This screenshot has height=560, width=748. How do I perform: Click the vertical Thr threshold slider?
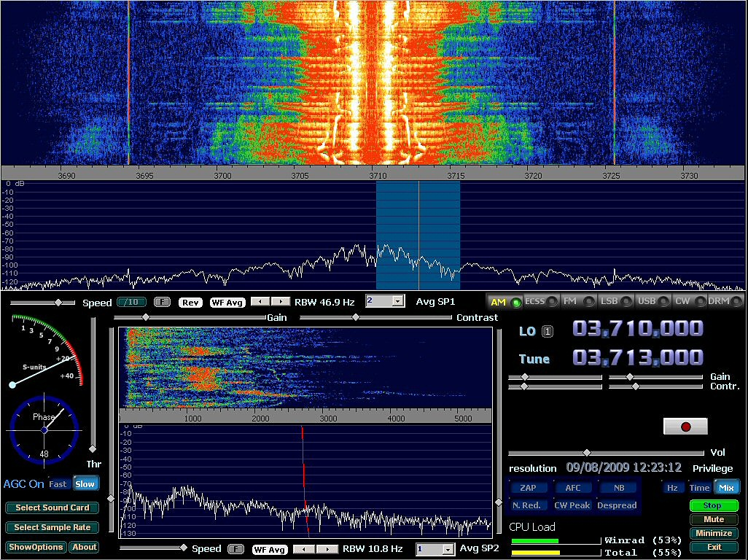[93, 386]
